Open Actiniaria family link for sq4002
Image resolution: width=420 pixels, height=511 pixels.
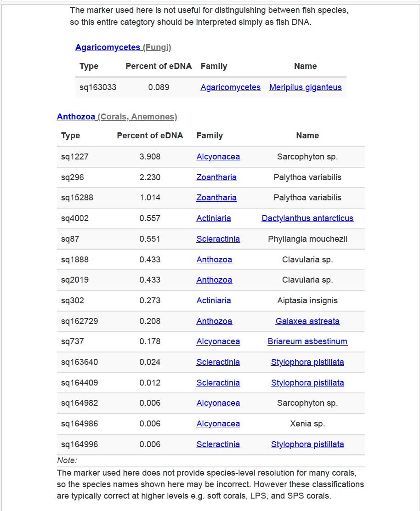(213, 218)
